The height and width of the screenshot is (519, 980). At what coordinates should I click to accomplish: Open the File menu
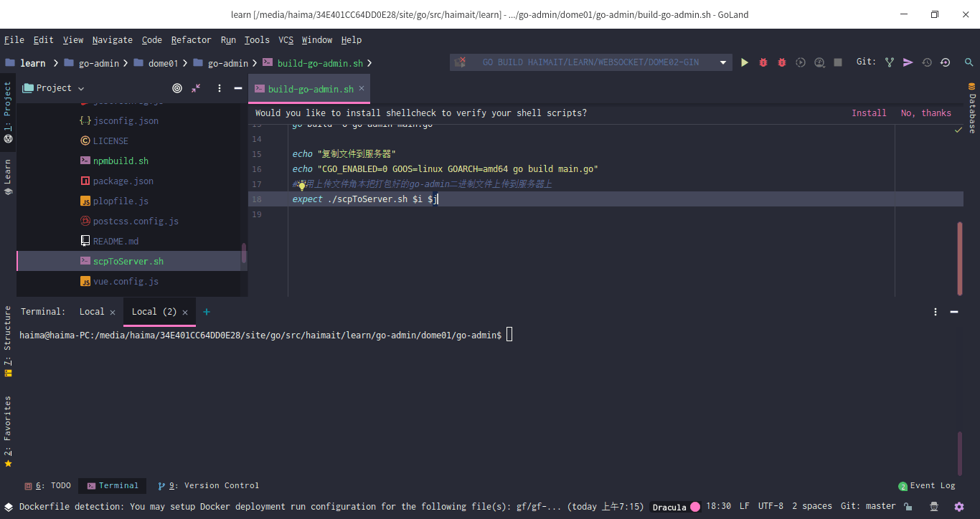coord(14,40)
